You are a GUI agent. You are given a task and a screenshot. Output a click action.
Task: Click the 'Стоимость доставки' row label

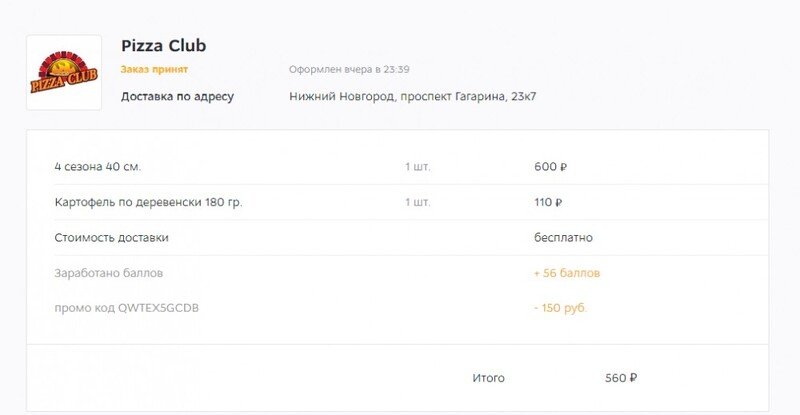tap(111, 238)
